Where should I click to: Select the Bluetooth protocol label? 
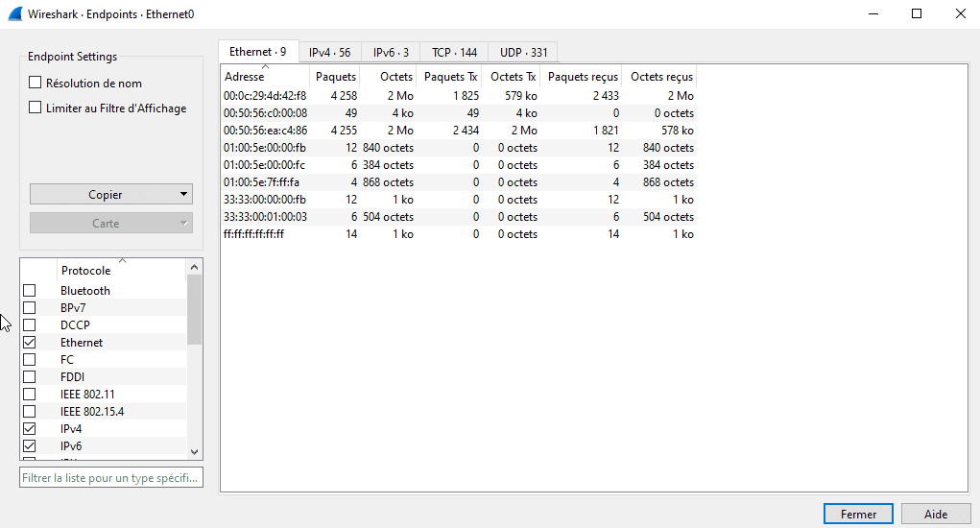point(85,291)
